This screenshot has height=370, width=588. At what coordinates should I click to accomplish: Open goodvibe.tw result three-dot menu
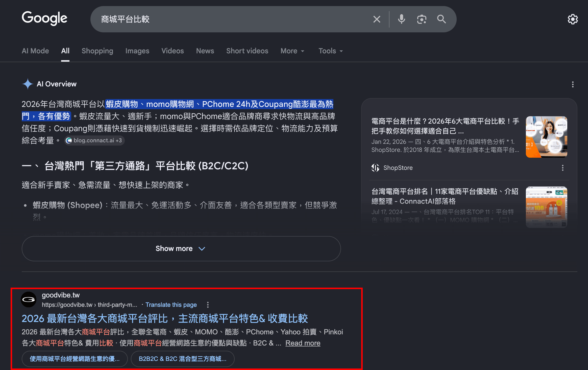208,305
